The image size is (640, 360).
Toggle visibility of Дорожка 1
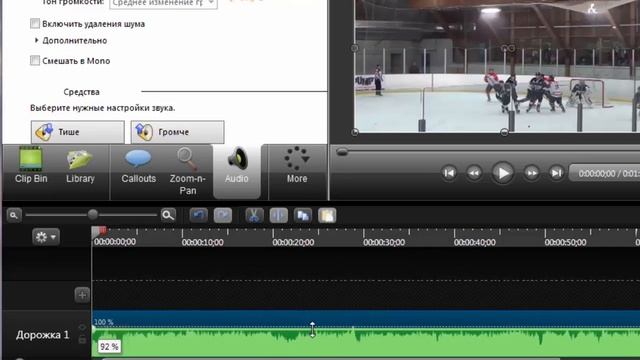[x=82, y=327]
